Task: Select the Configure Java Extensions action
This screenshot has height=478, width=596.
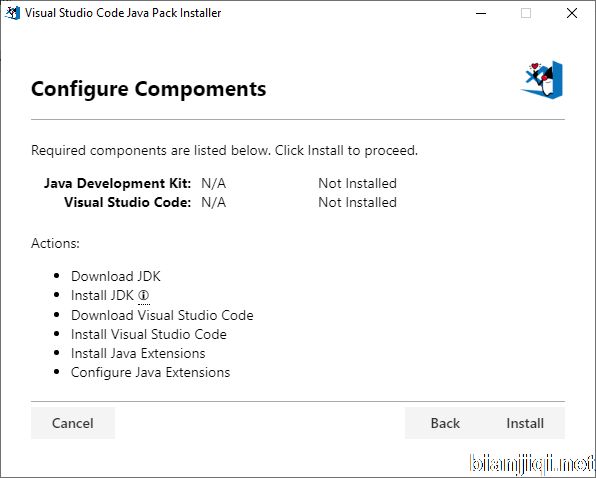Action: [151, 373]
